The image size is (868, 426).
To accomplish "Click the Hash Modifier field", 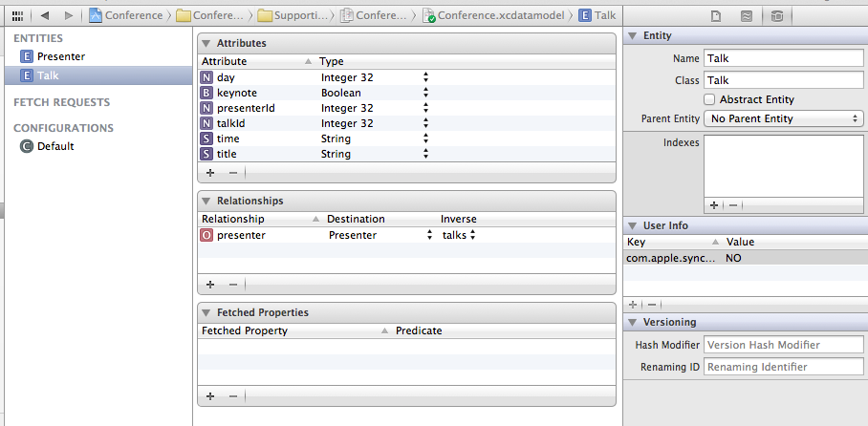I will [783, 345].
